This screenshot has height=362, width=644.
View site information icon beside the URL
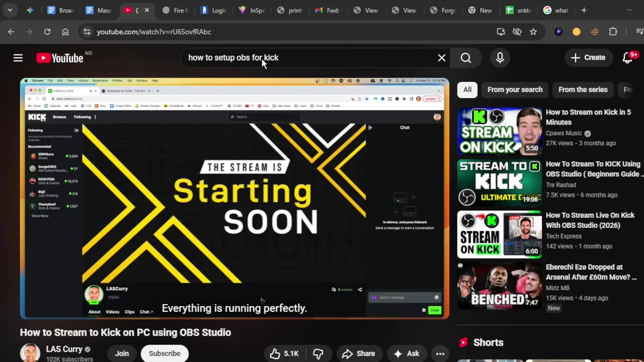coord(87,32)
